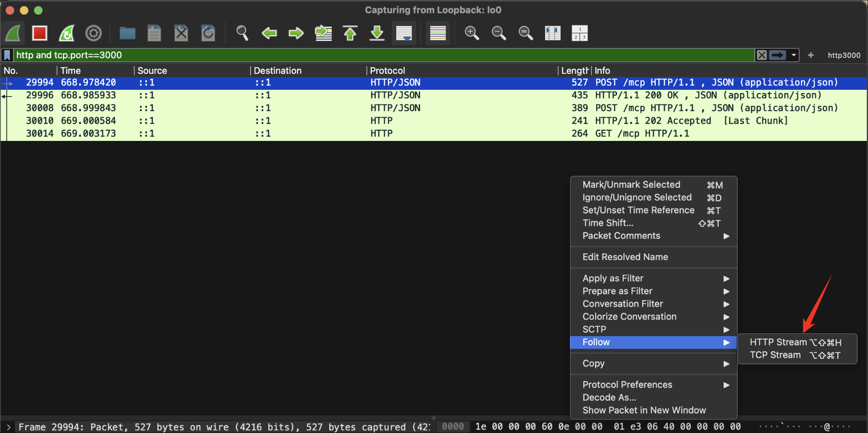The height and width of the screenshot is (433, 868).
Task: Expand the Apply as Filter submenu
Action: [x=653, y=278]
